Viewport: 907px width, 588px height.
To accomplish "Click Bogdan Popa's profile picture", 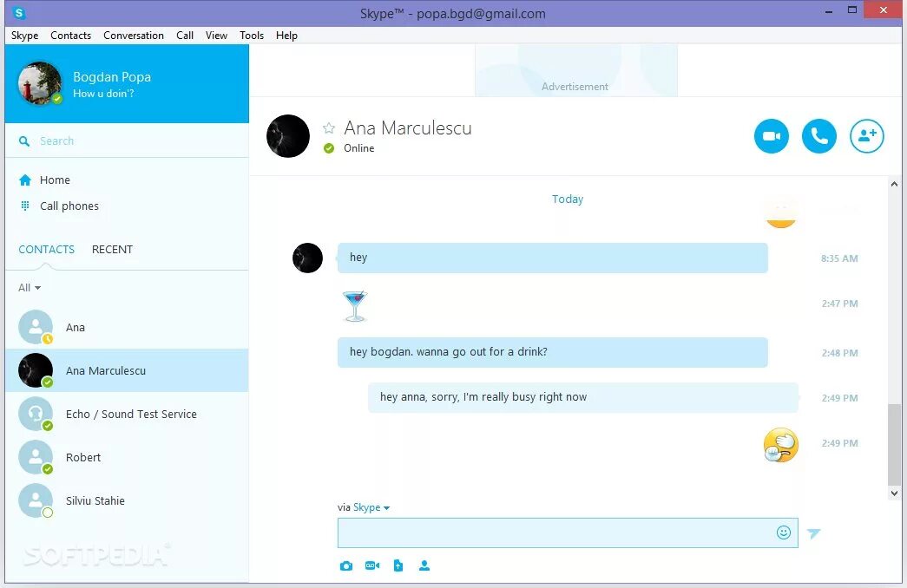I will tap(40, 83).
